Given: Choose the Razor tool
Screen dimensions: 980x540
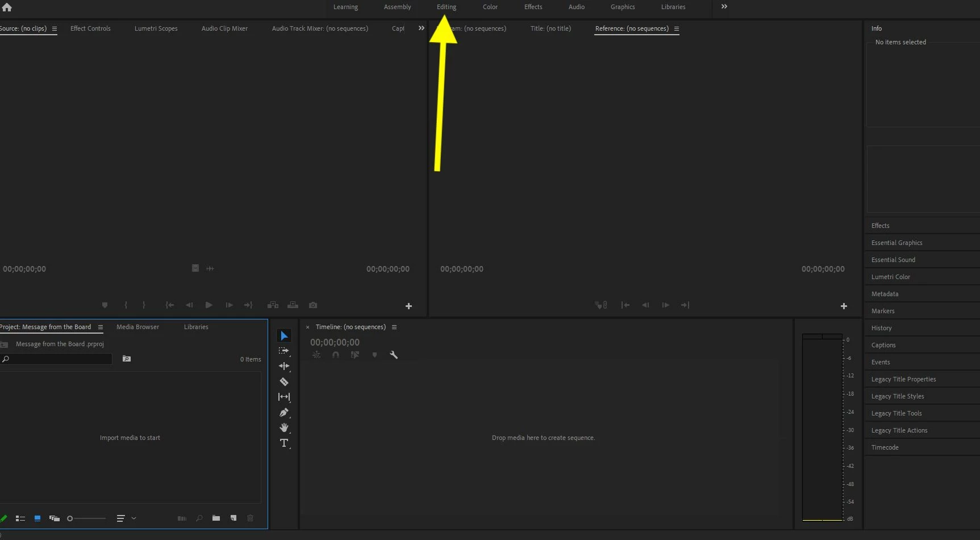Looking at the screenshot, I should pos(284,382).
